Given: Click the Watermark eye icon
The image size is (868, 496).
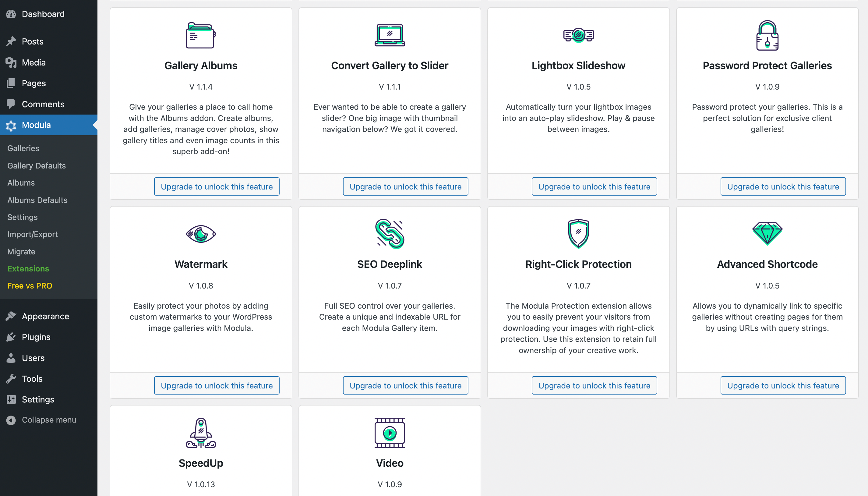Looking at the screenshot, I should click(x=201, y=234).
